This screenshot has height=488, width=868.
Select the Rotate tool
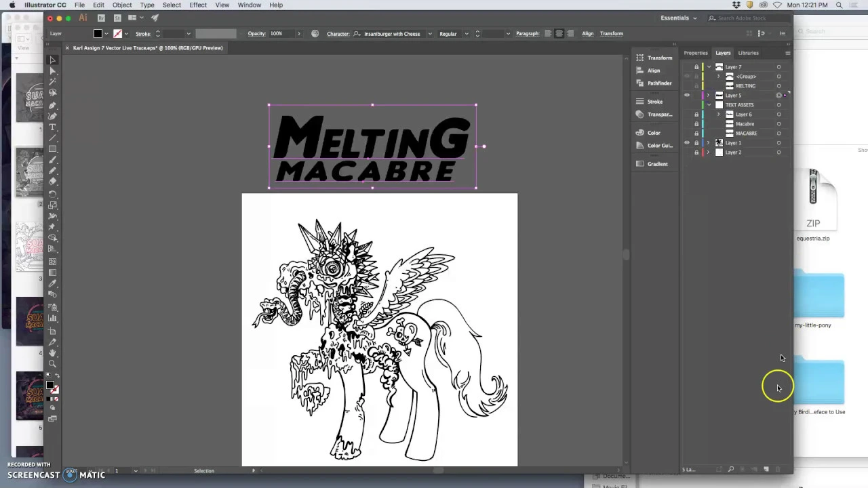click(52, 194)
